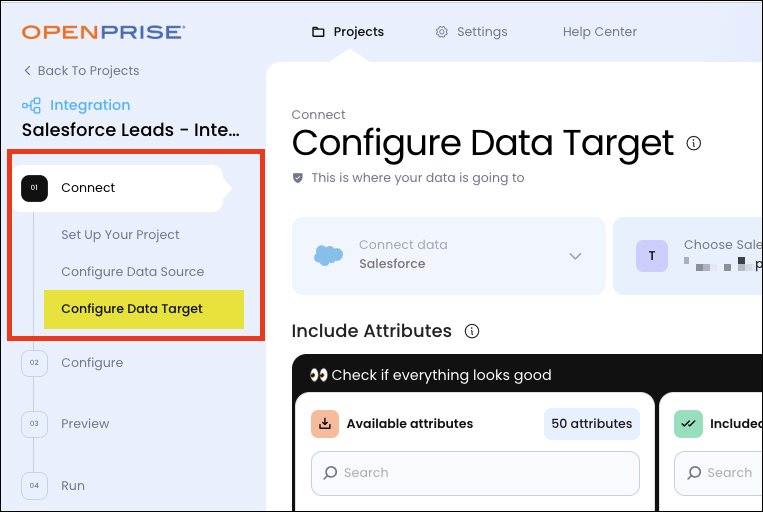Expand the Connect data chevron arrow
Viewport: 763px width, 512px height.
(575, 256)
